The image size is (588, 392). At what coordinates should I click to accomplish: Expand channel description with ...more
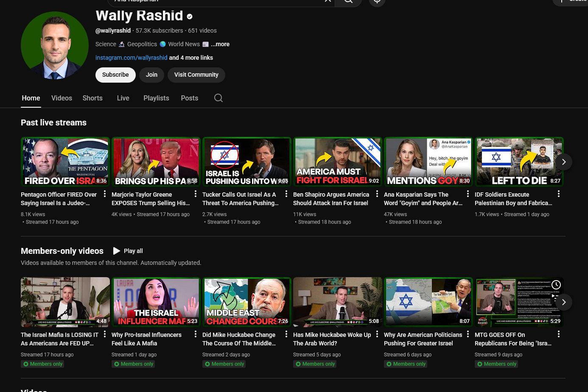(x=220, y=44)
